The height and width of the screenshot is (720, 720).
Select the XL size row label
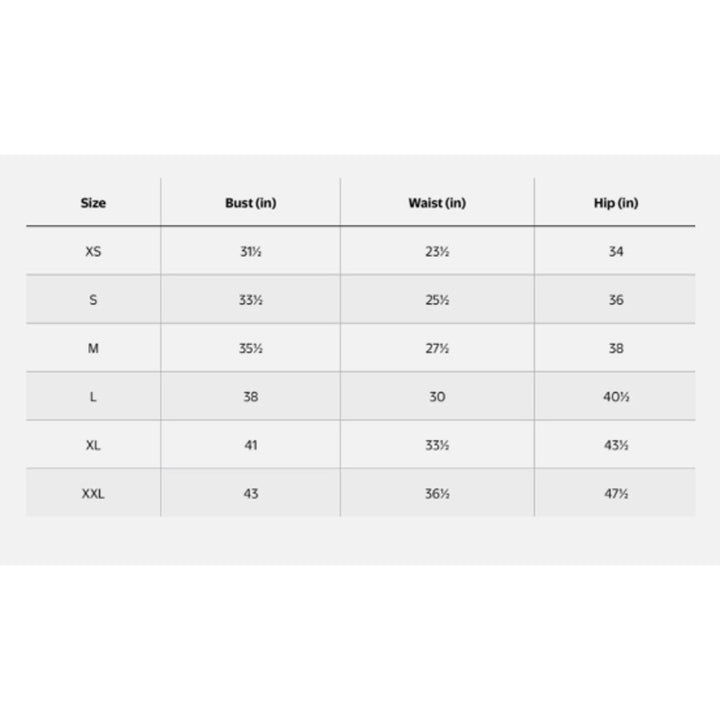(x=93, y=445)
